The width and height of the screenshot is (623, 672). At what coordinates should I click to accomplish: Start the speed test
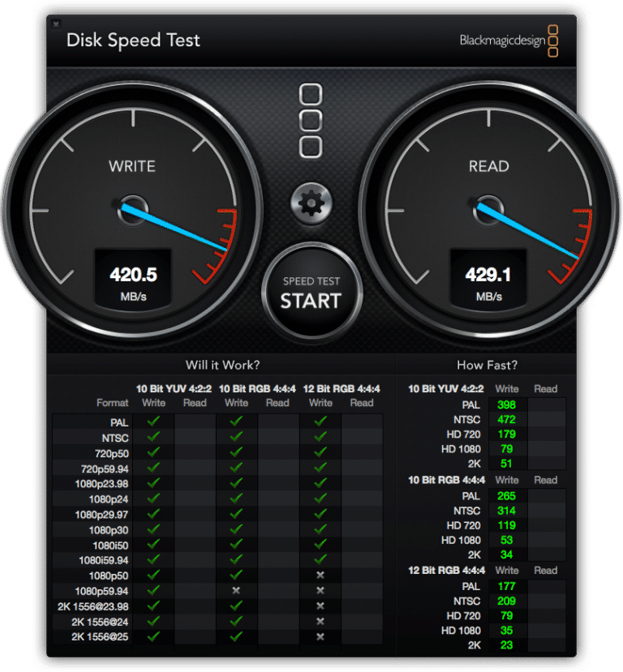[311, 293]
